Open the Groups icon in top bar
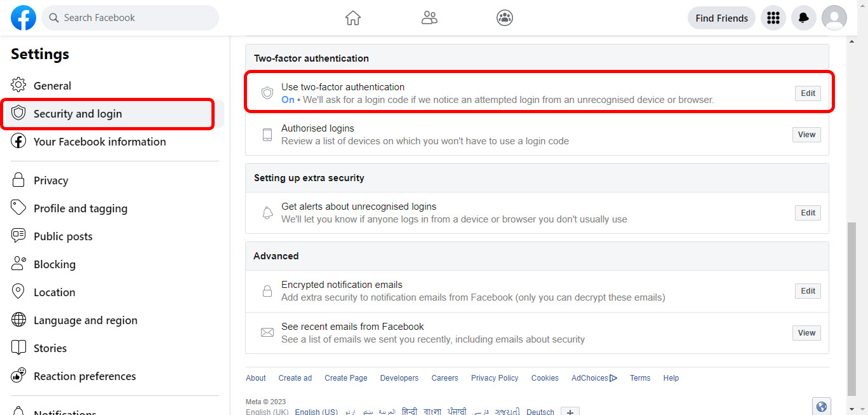The image size is (868, 415). [505, 18]
